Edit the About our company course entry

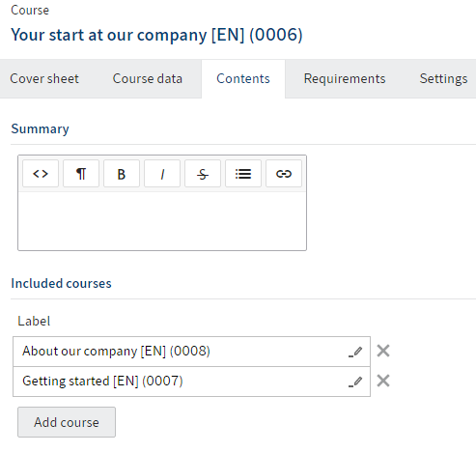(355, 352)
